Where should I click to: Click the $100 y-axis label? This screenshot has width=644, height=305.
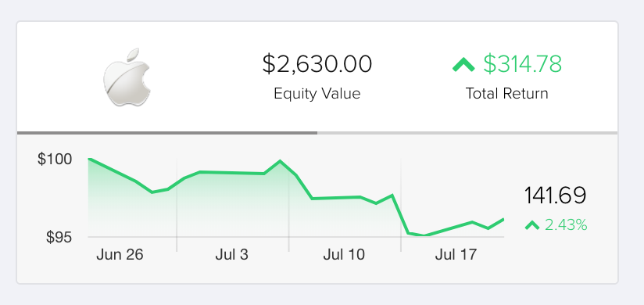[55, 159]
